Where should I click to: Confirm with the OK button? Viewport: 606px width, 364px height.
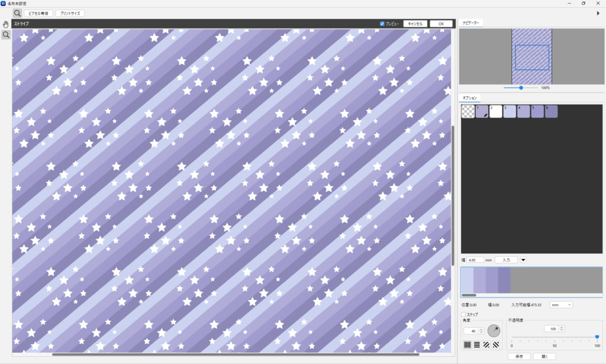(441, 24)
